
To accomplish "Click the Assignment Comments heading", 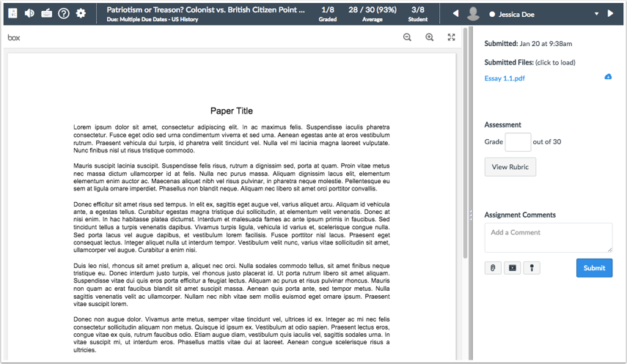I will pos(520,215).
